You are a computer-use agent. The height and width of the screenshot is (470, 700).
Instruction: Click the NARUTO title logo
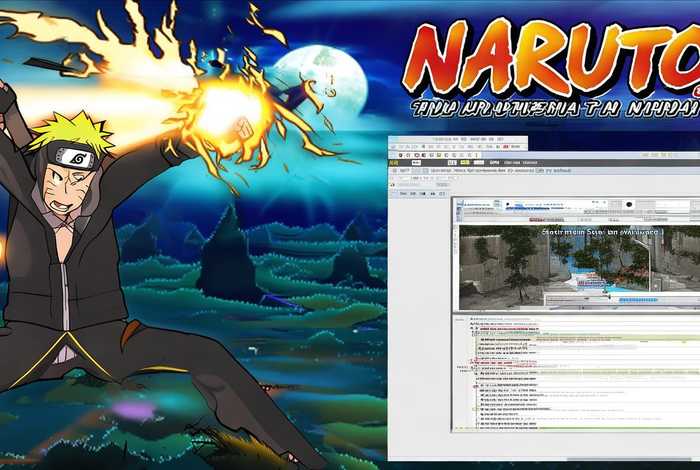548,60
